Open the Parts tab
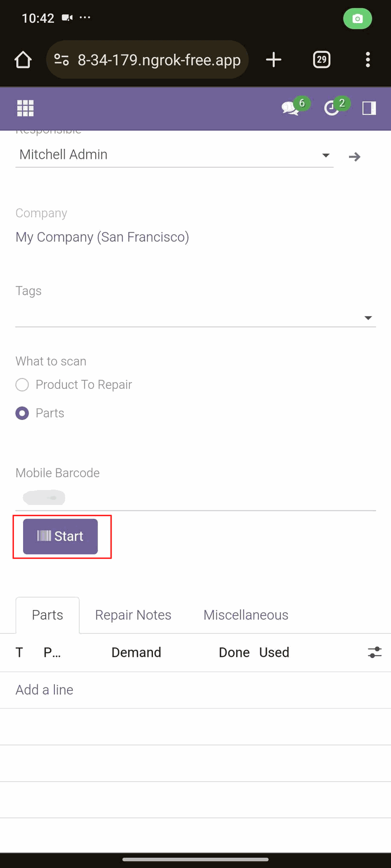 click(x=48, y=615)
